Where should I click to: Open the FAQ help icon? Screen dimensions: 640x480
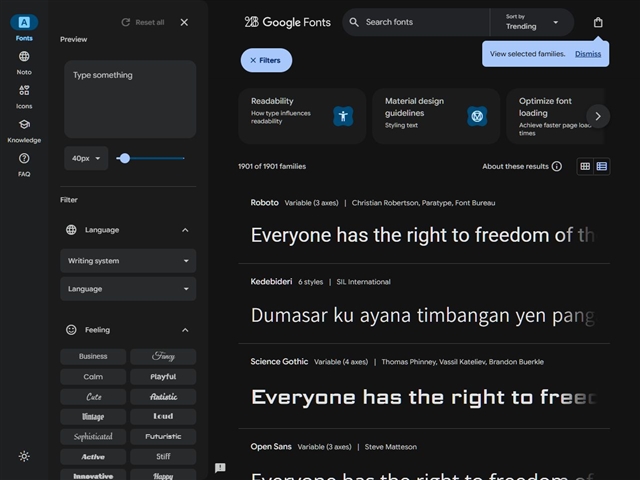point(24,158)
